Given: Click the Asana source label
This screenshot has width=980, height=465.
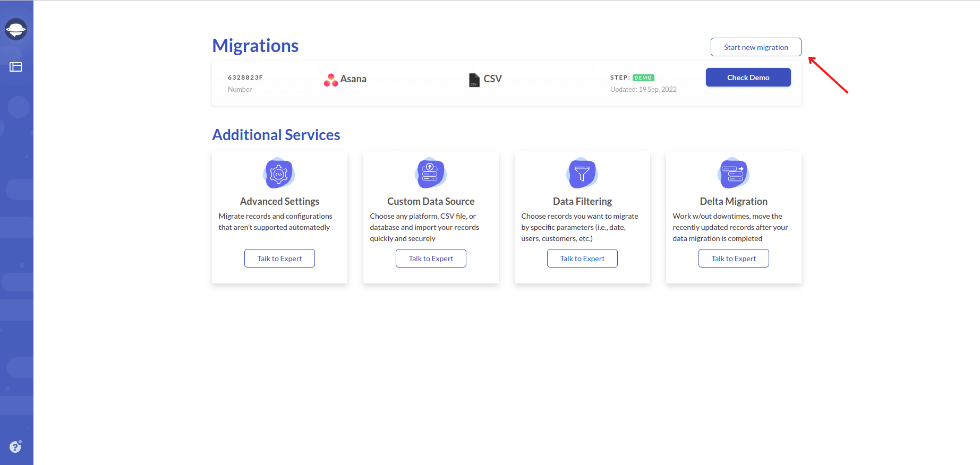Looking at the screenshot, I should (x=353, y=79).
